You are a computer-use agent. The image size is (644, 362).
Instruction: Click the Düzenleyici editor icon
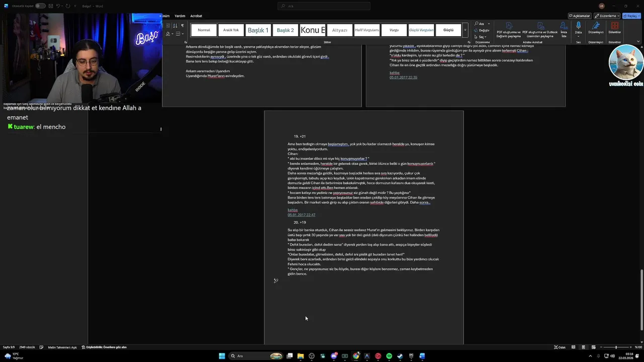click(x=596, y=28)
